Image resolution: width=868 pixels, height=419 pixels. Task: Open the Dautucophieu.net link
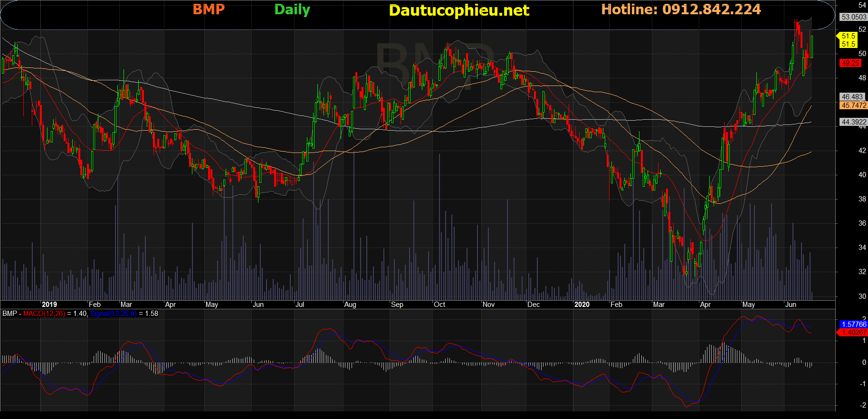pyautogui.click(x=458, y=10)
